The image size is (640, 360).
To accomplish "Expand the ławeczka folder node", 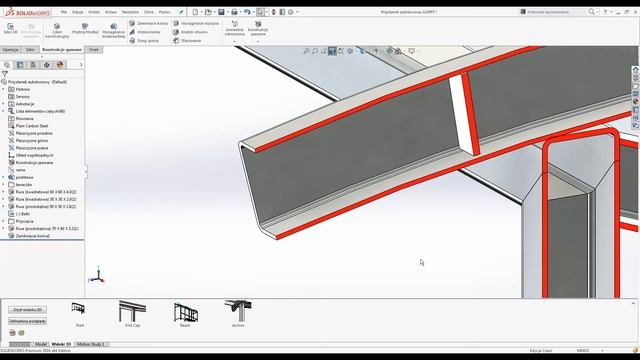I will [4, 184].
